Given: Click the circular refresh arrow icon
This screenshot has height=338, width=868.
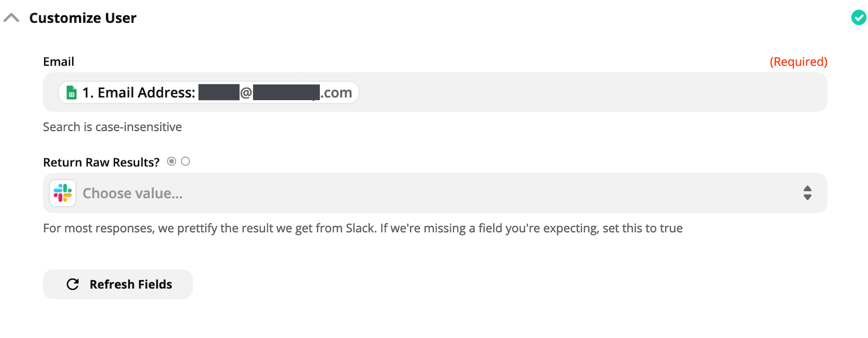Looking at the screenshot, I should pos(73,284).
